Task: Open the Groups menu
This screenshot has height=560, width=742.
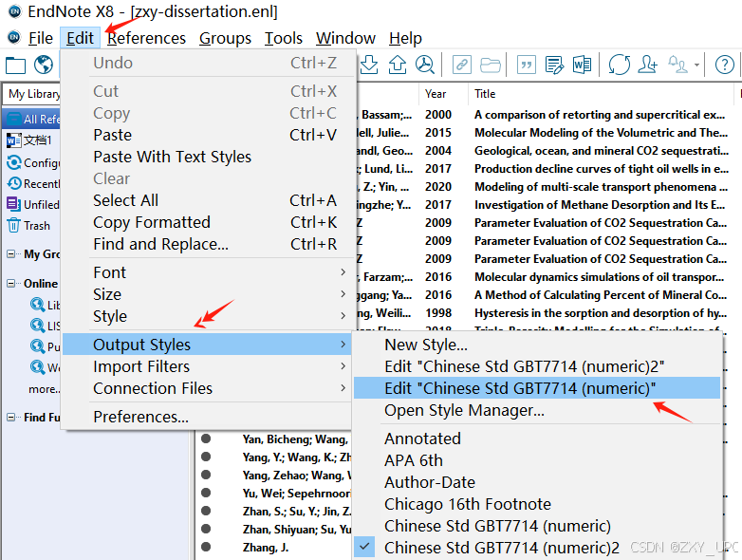Action: coord(225,38)
